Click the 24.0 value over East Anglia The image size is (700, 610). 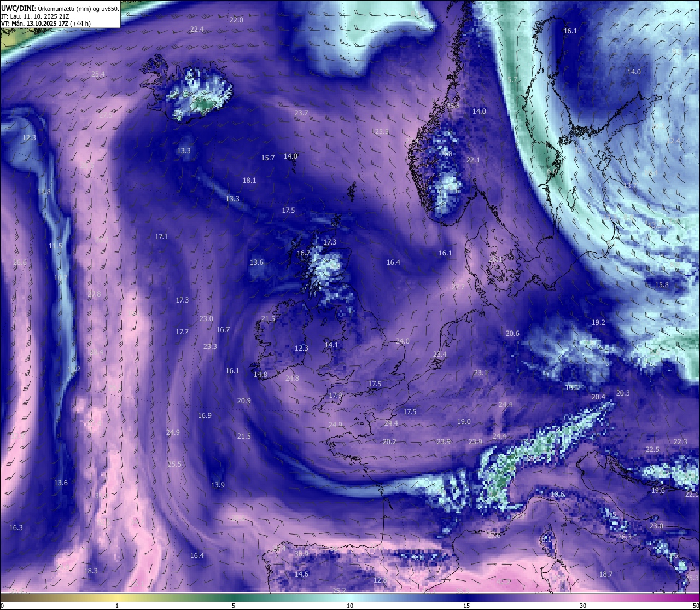coord(402,341)
